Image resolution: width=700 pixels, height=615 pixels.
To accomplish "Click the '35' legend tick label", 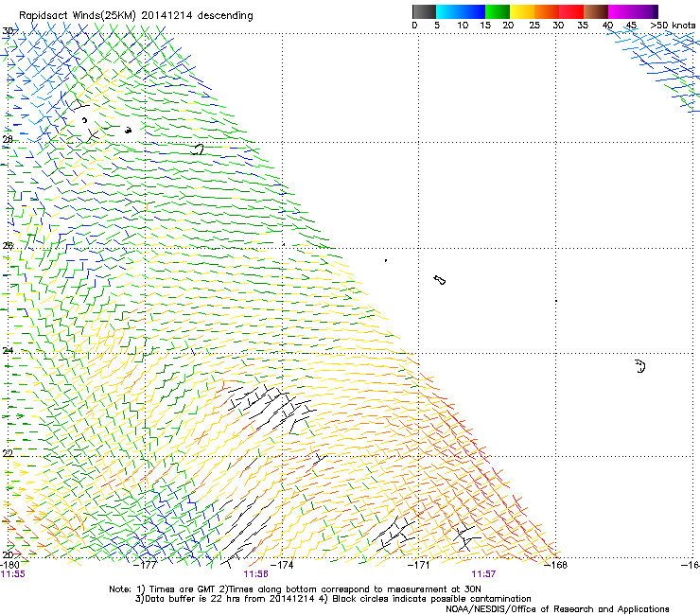I will pyautogui.click(x=583, y=26).
